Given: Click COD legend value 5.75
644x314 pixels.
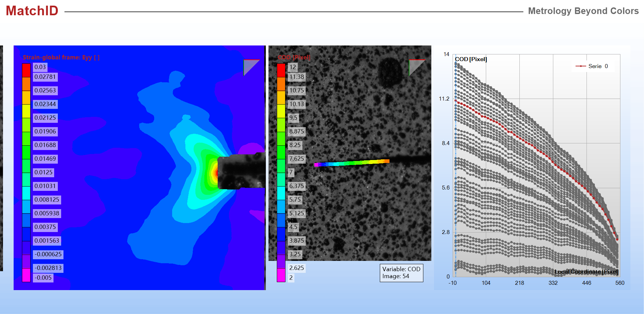Looking at the screenshot, I should (295, 199).
